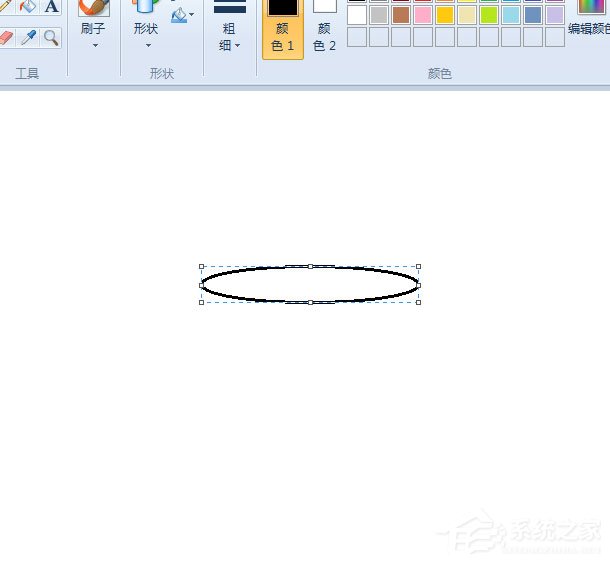Activate the Brushes (刷子) brush icon
Viewport: 610px width, 563px height.
point(93,8)
